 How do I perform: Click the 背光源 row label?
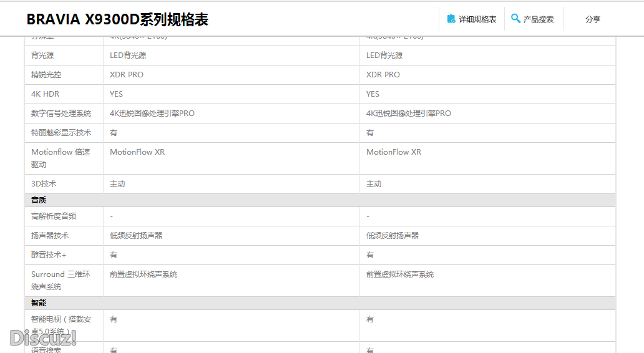click(42, 56)
